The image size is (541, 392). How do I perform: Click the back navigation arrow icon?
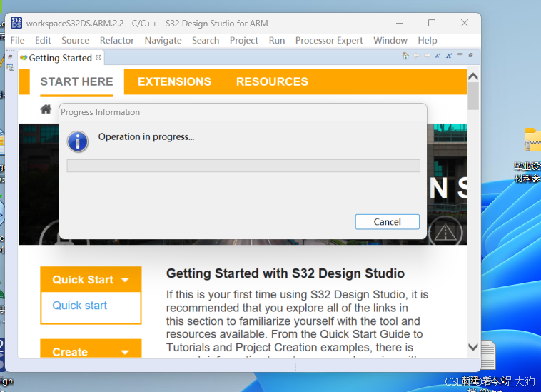pyautogui.click(x=416, y=56)
